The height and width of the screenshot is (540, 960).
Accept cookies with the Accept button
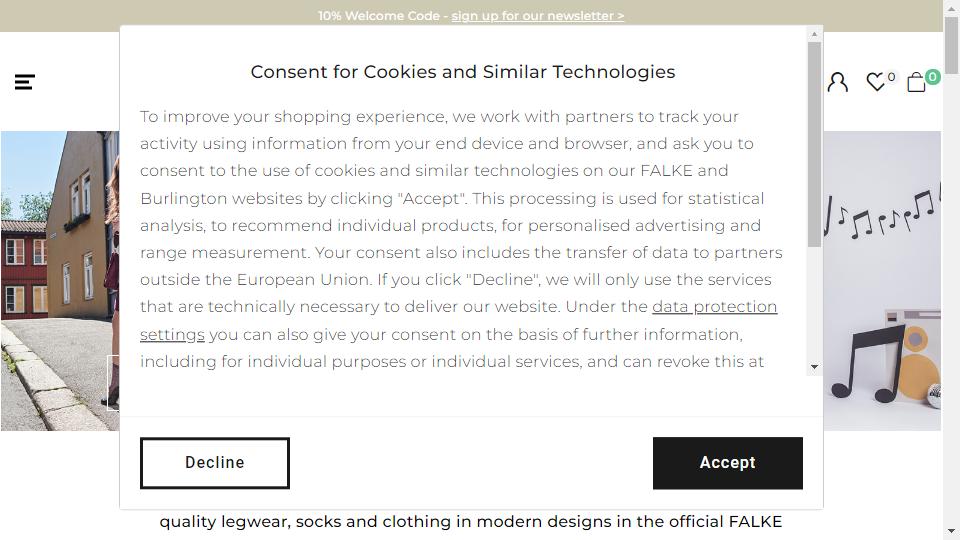coord(727,463)
